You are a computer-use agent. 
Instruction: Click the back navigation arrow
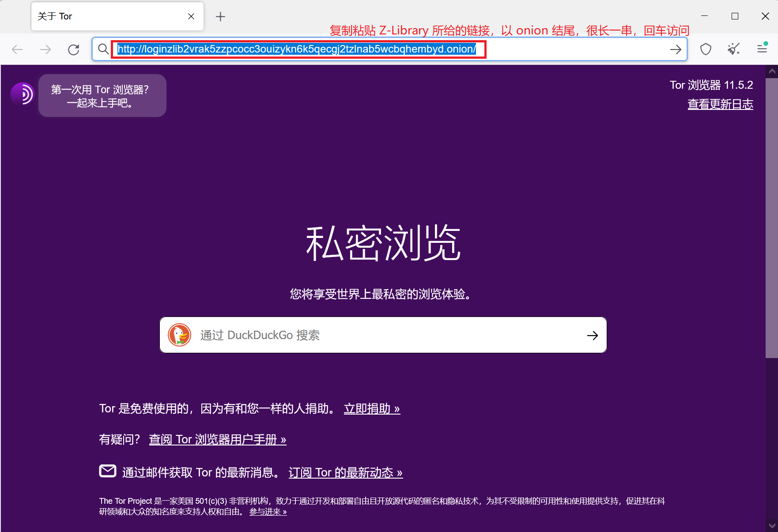[x=17, y=49]
